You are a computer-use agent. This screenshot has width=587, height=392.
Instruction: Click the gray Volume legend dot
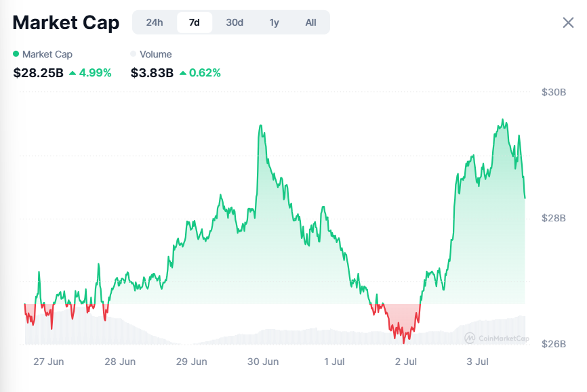pos(134,54)
